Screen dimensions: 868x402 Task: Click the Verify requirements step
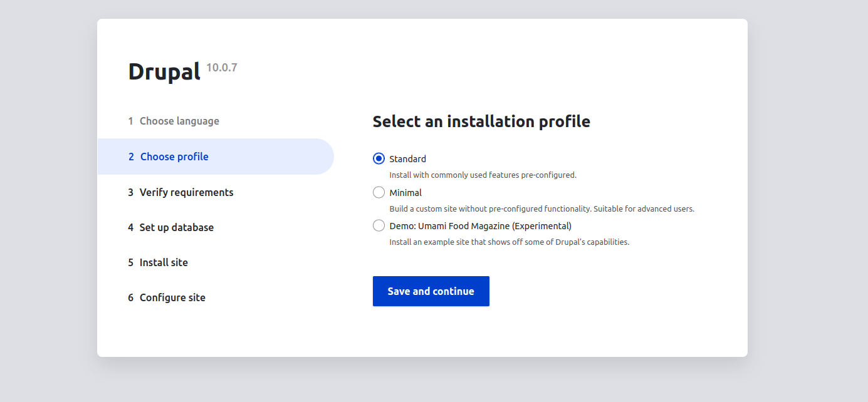pos(186,192)
